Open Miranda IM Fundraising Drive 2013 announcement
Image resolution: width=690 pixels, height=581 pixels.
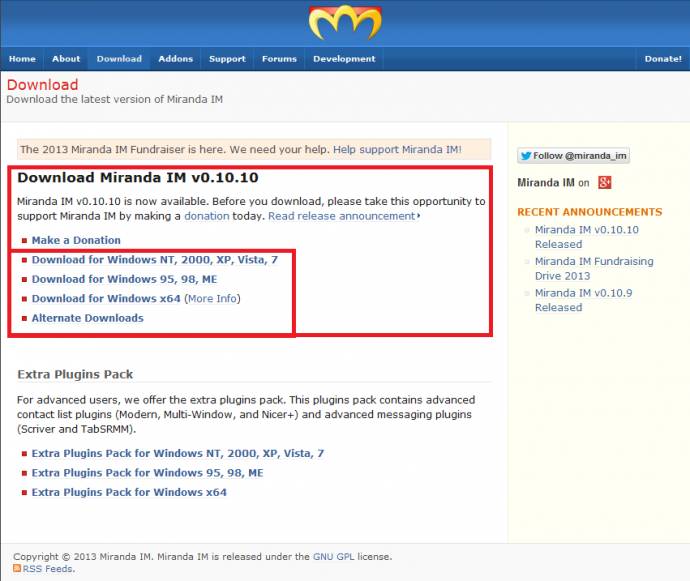pos(593,268)
